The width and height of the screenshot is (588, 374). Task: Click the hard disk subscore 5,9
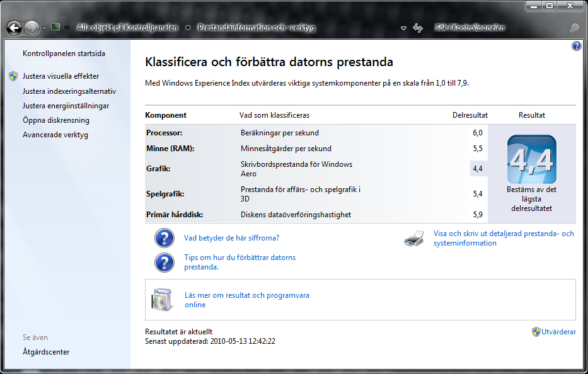tap(477, 215)
